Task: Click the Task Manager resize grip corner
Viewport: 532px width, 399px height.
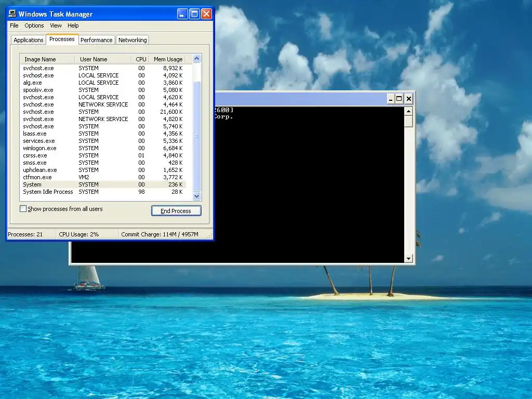Action: tap(210, 235)
